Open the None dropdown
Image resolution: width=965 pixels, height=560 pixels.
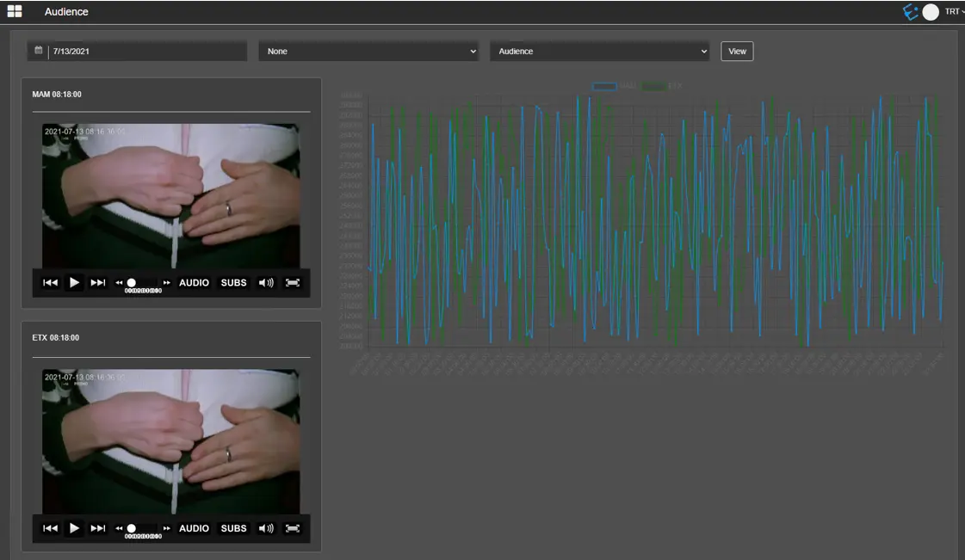(x=369, y=51)
